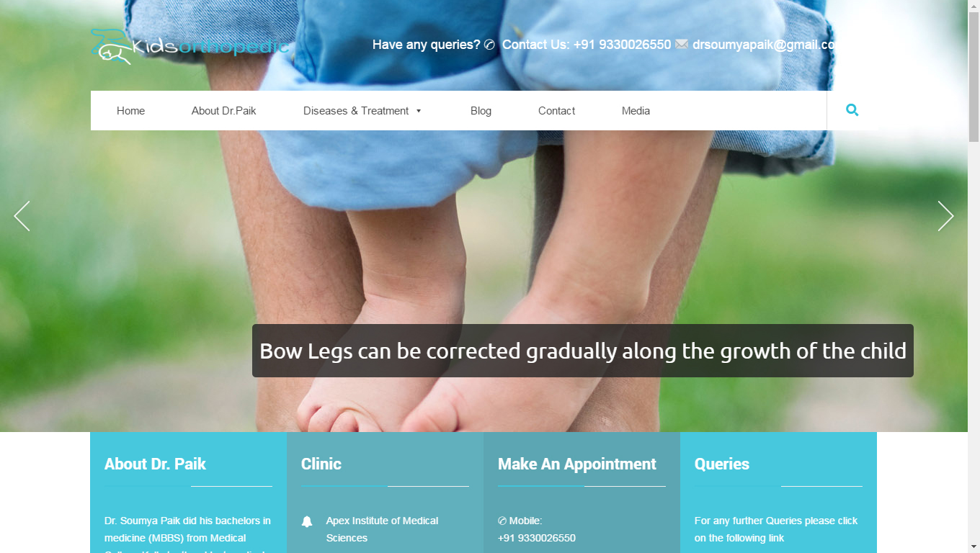Viewport: 980px width, 553px height.
Task: Click the scrollbar down arrow
Action: click(974, 547)
